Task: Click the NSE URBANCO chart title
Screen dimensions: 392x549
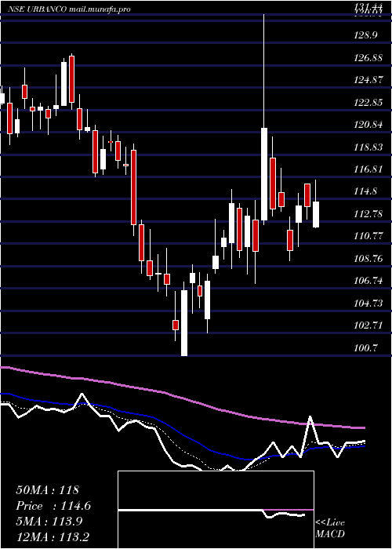Action: [x=69, y=9]
